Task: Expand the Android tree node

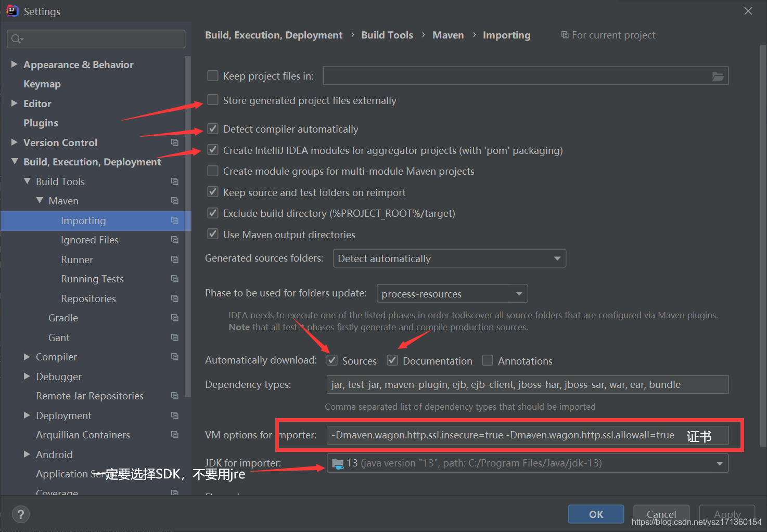Action: 27,454
